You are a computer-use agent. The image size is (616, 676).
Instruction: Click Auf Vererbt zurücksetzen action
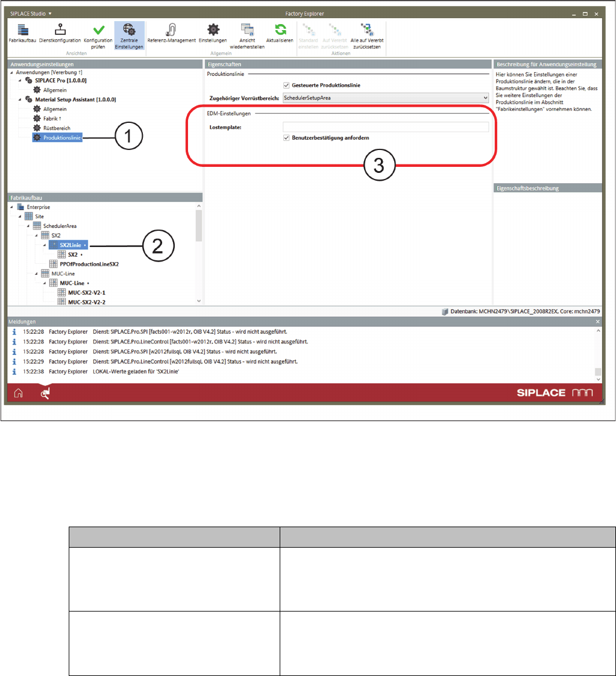click(x=335, y=36)
